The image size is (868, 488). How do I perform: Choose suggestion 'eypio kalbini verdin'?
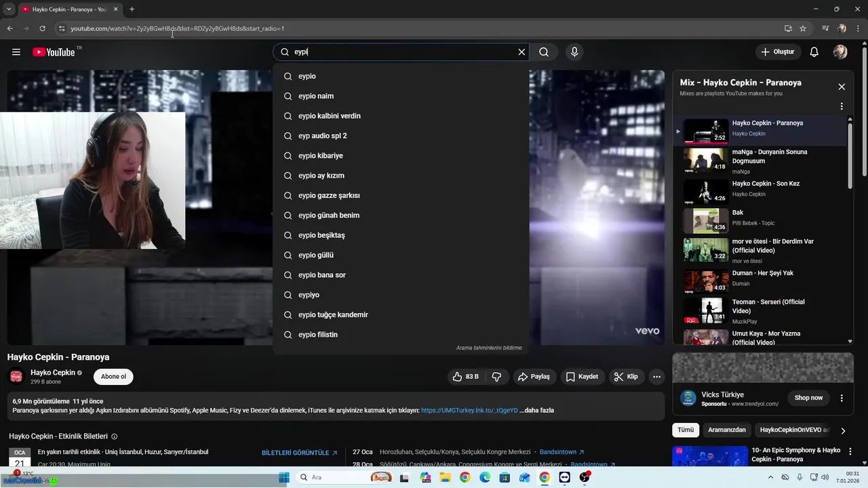coord(401,116)
